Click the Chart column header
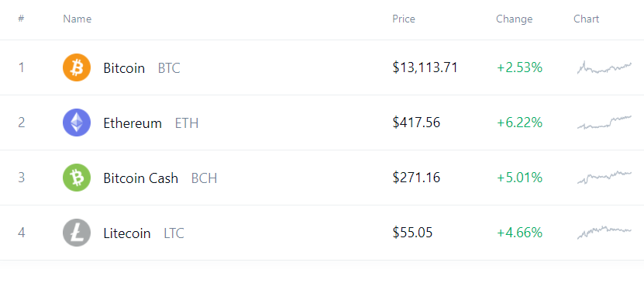The width and height of the screenshot is (644, 290). coord(586,19)
